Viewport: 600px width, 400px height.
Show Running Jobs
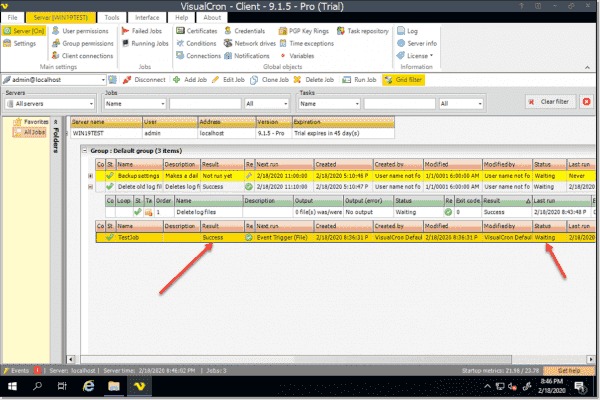click(x=145, y=43)
